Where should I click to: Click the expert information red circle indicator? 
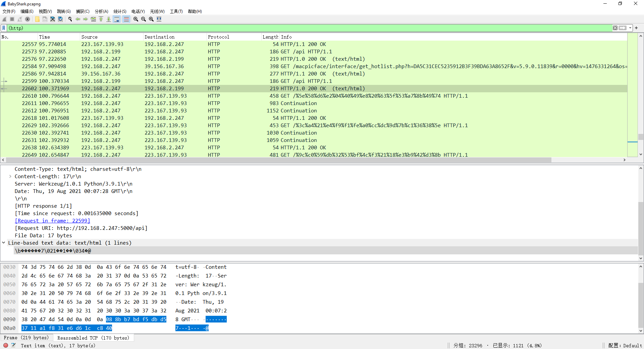[6, 345]
